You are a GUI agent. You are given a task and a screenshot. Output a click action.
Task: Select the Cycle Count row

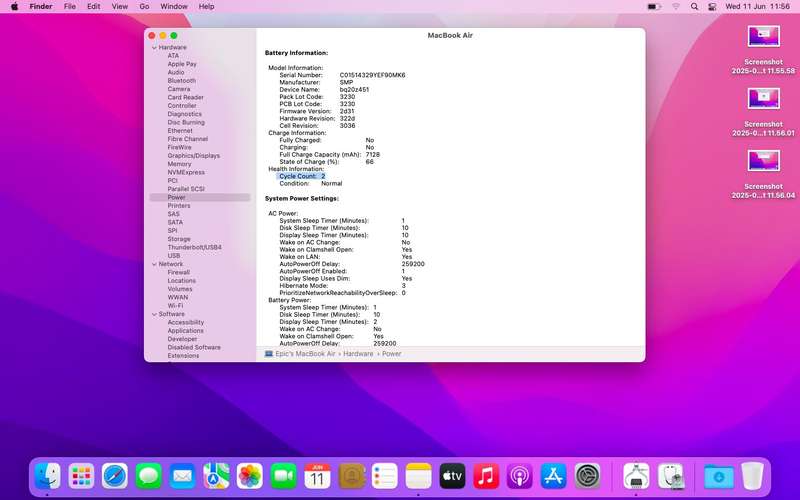coord(302,176)
